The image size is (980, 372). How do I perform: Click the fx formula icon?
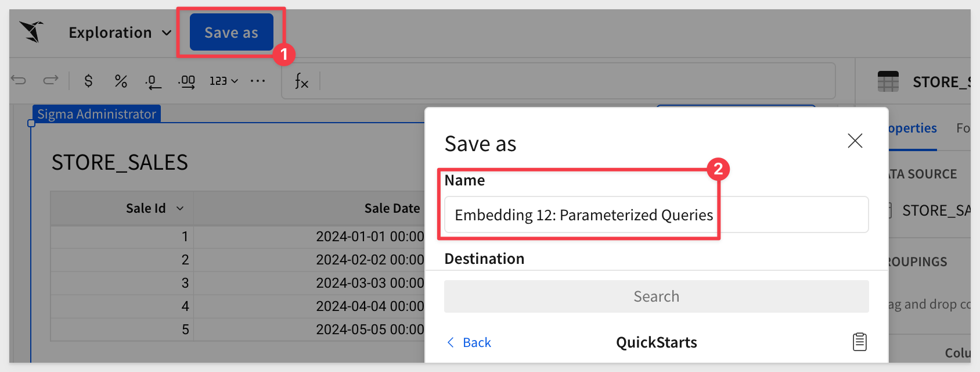coord(301,81)
